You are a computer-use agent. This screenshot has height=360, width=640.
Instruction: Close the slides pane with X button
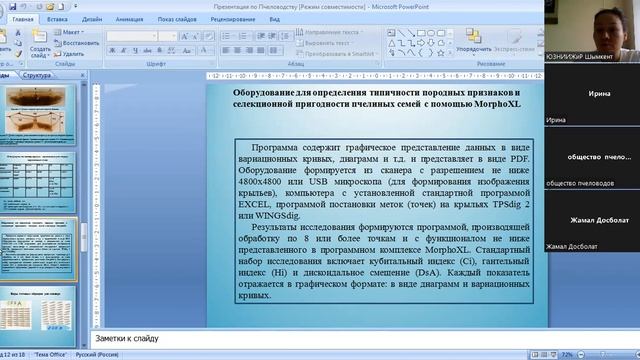click(82, 75)
